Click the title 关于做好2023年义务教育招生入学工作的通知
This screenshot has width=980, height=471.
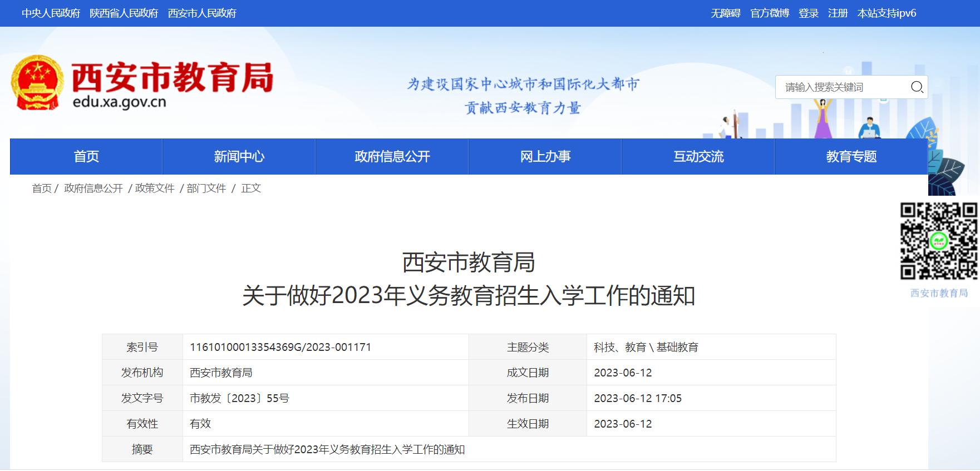[x=469, y=295]
